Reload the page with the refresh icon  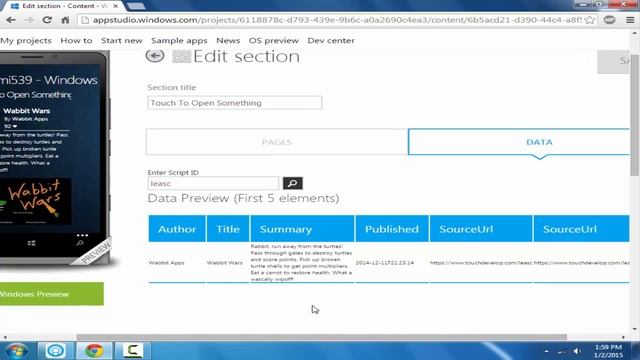tap(47, 20)
